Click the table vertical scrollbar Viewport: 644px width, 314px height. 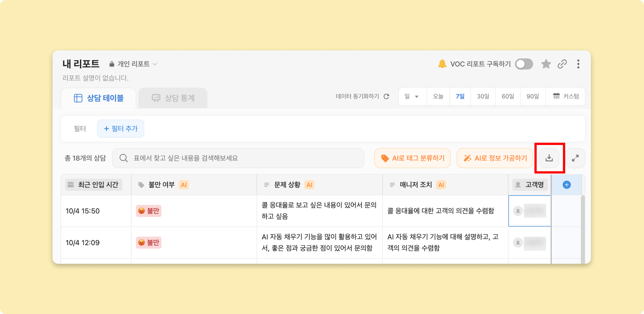pos(583,229)
